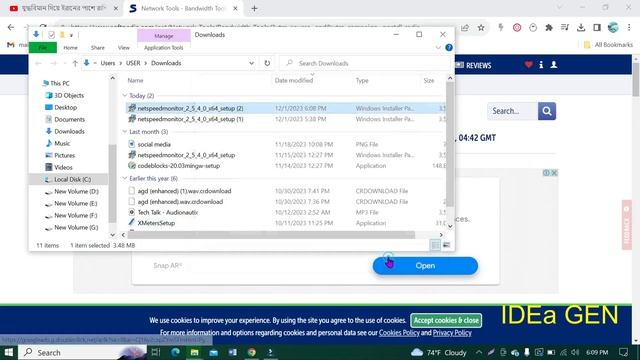The width and height of the screenshot is (640, 360).
Task: Switch to details view layout icon
Action: (x=436, y=245)
